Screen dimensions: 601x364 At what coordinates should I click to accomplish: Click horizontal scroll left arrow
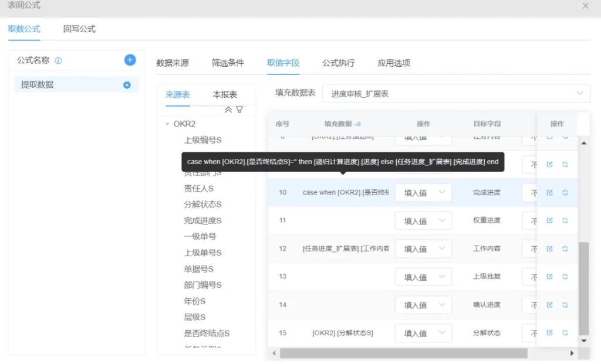[x=274, y=353]
